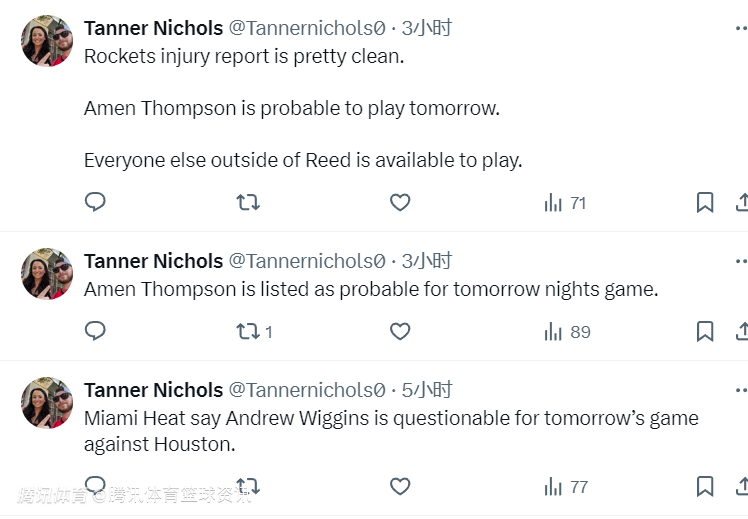The height and width of the screenshot is (519, 748).
Task: View analytics showing 71 views
Action: click(x=565, y=203)
